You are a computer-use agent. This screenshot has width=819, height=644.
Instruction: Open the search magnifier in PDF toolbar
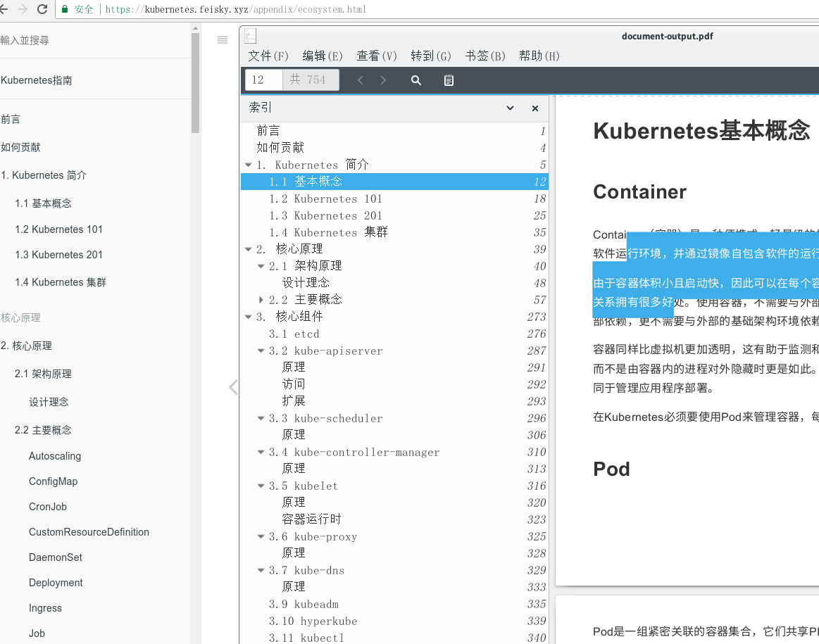click(415, 80)
